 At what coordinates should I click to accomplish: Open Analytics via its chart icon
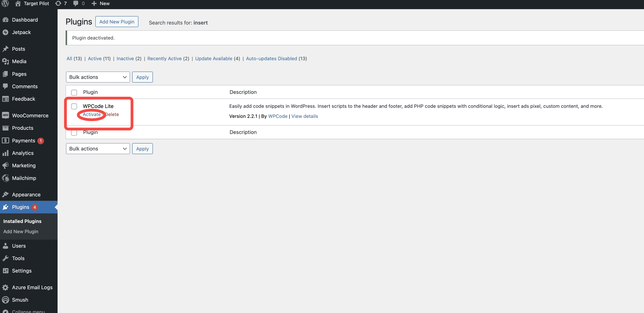click(5, 153)
